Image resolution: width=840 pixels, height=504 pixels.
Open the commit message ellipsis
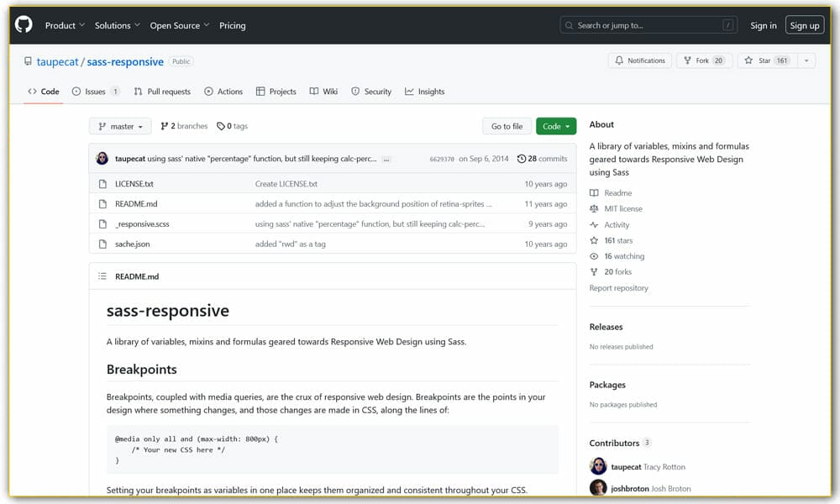point(385,159)
